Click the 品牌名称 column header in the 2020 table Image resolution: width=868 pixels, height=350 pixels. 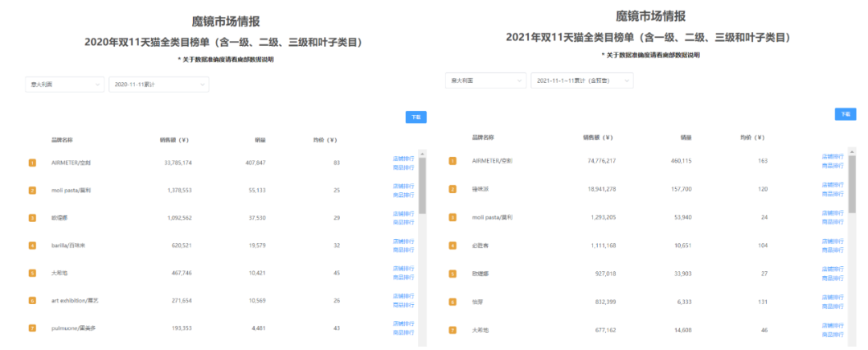pos(62,140)
